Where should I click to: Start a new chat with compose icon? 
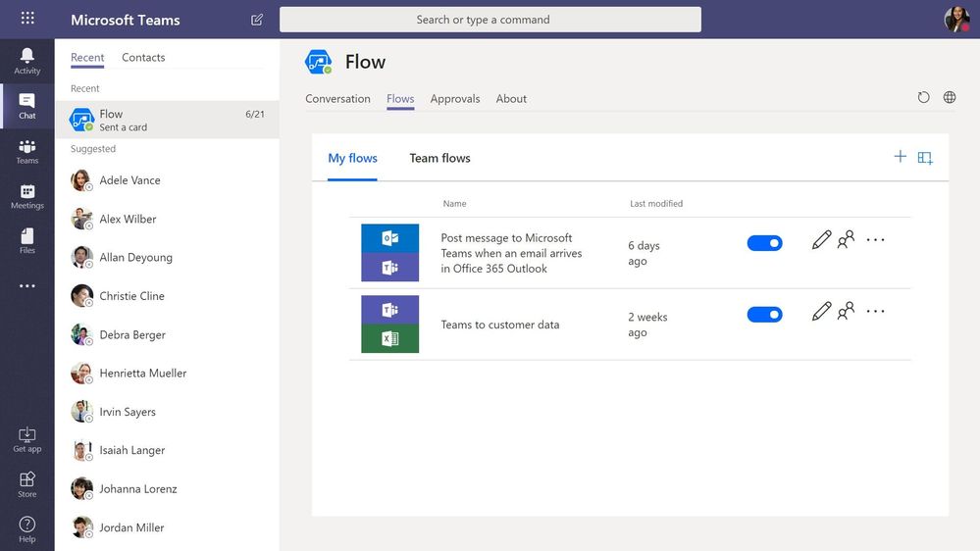[257, 20]
